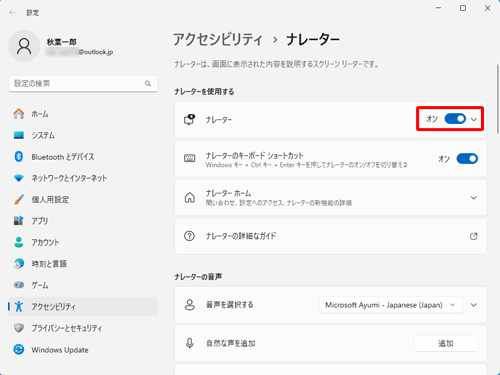The height and width of the screenshot is (375, 500).
Task: Open Windows Update category
Action: [x=83, y=349]
